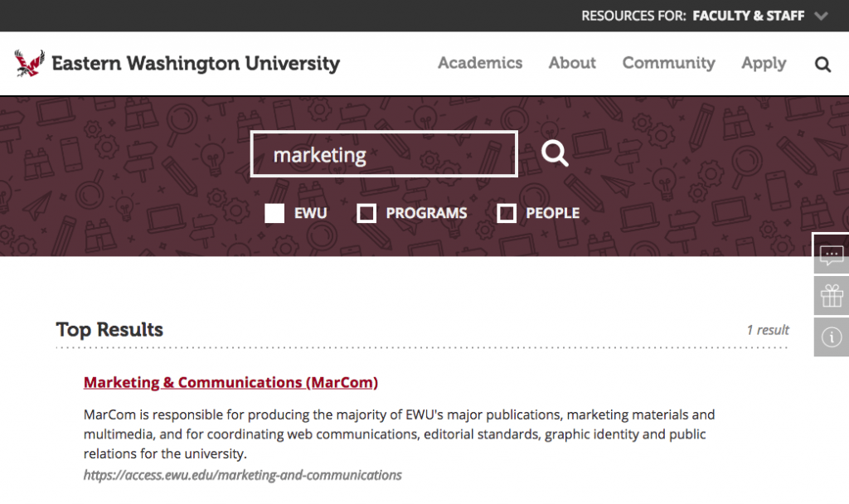Click the EWU eagle logo
Screen dimensions: 849x504
click(x=29, y=63)
